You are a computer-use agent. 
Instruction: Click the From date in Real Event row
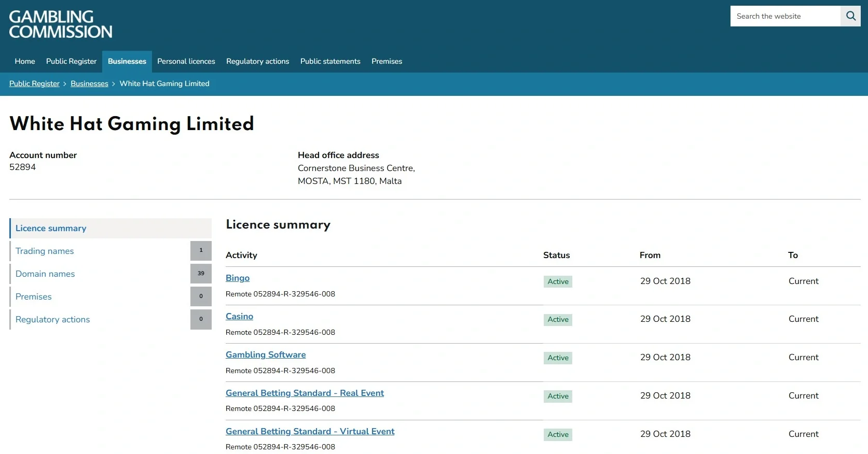tap(665, 395)
